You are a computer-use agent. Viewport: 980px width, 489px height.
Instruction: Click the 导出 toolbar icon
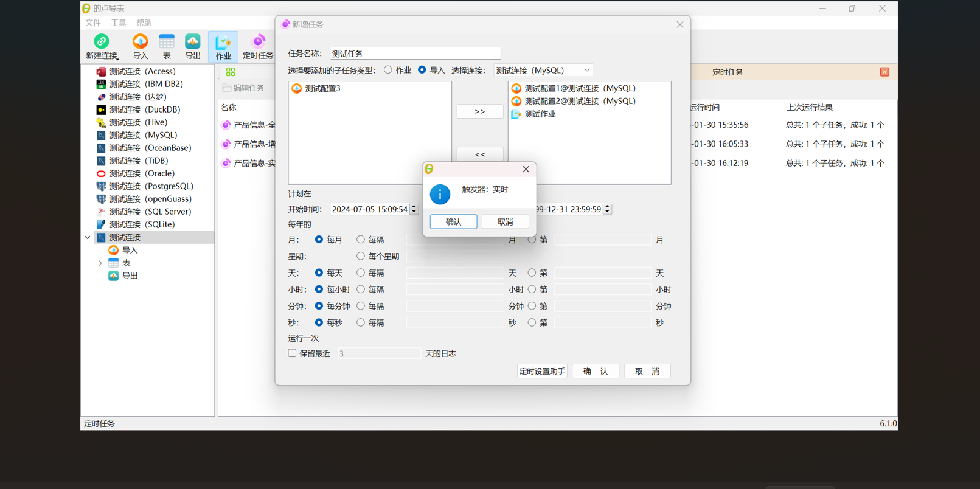tap(193, 47)
